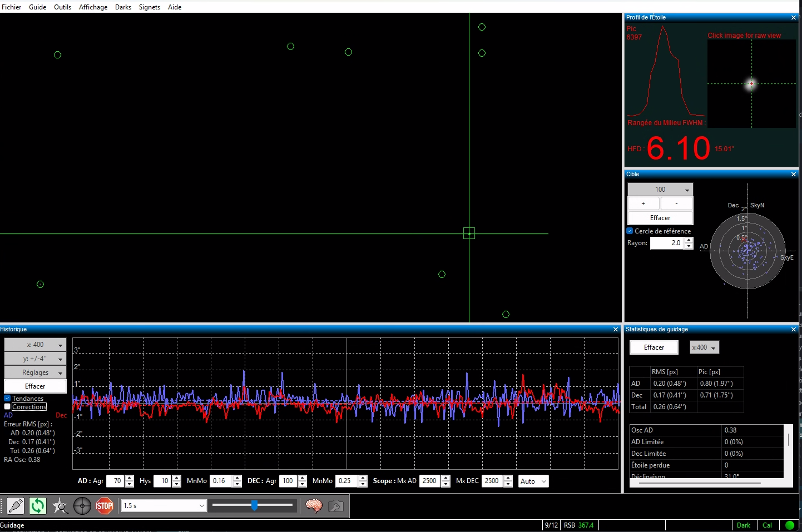The width and height of the screenshot is (802, 532).
Task: Click the 9/12 star count status
Action: coord(551,525)
